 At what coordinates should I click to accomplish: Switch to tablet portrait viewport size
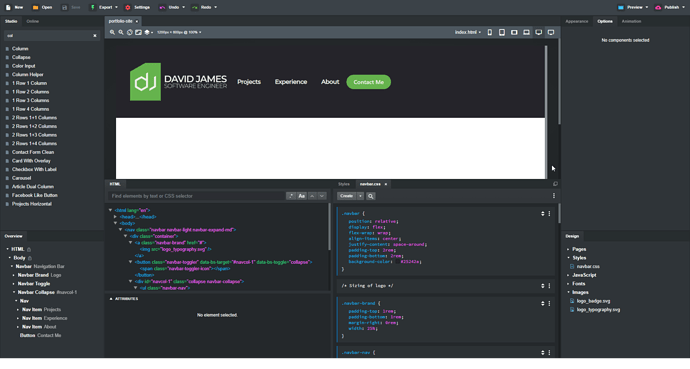pos(502,32)
